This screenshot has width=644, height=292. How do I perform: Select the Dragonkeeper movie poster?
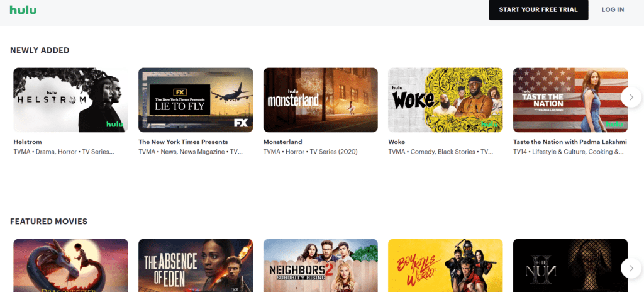(x=70, y=266)
